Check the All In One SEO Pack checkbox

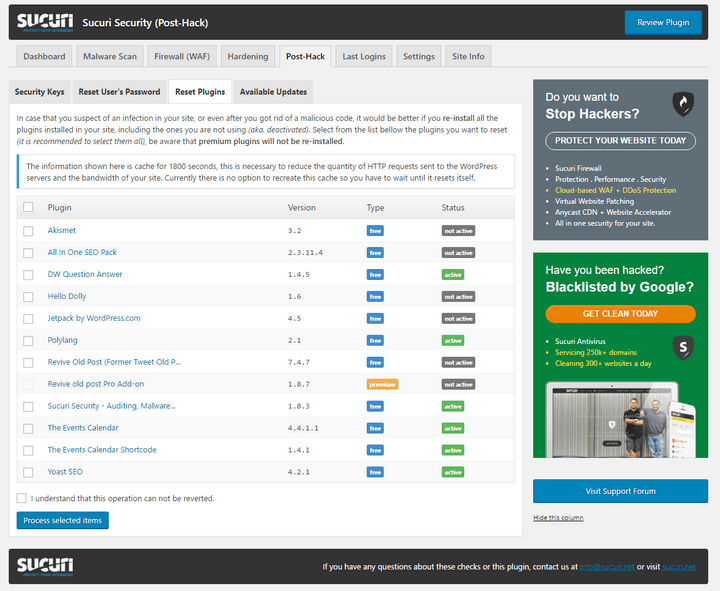tap(28, 253)
